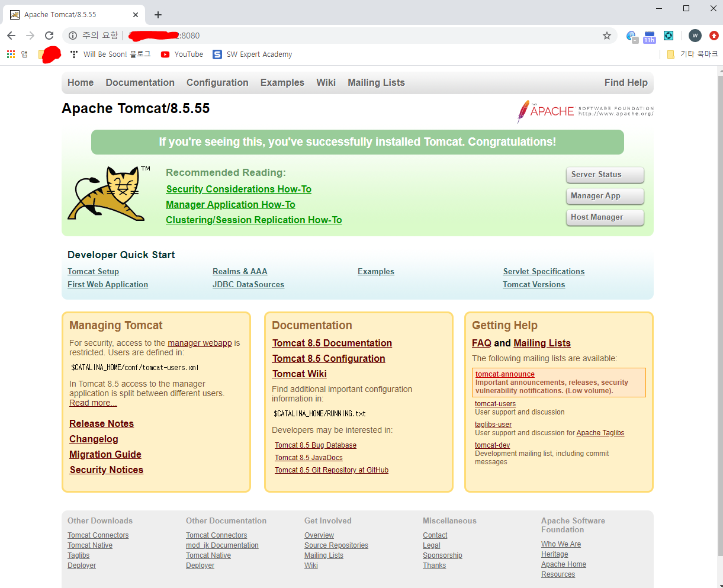The height and width of the screenshot is (588, 723).
Task: Open JDBC DataSources link
Action: (248, 285)
